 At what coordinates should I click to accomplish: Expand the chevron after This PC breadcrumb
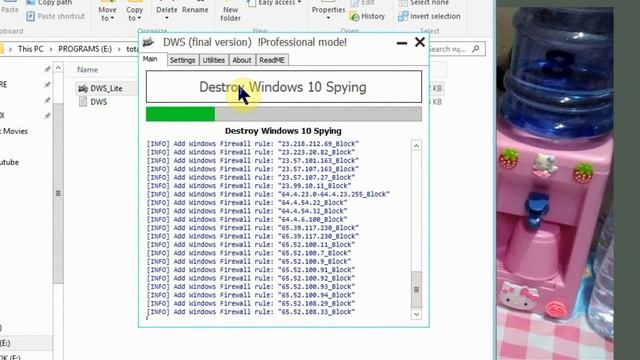(x=51, y=49)
